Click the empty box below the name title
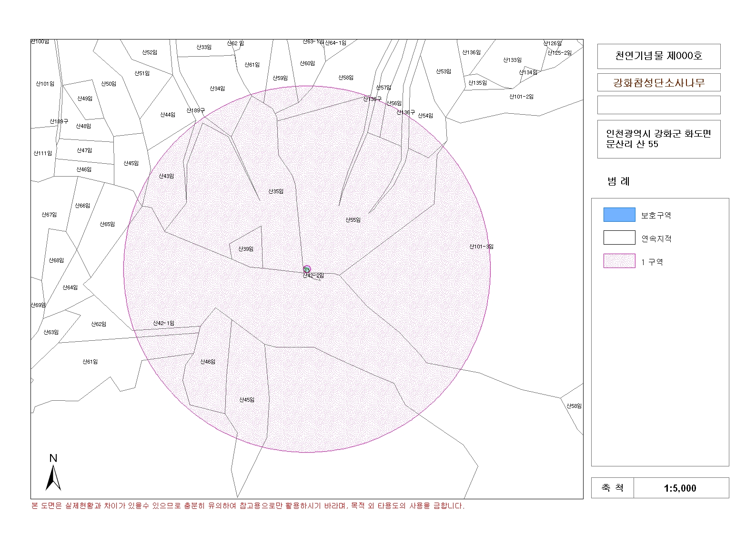Screen dimensions: 756x534 coord(658,105)
